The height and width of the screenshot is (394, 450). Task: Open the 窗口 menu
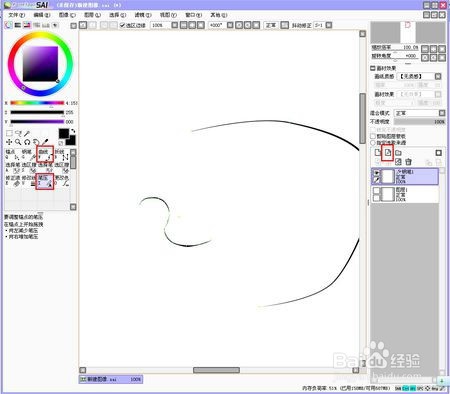(193, 15)
